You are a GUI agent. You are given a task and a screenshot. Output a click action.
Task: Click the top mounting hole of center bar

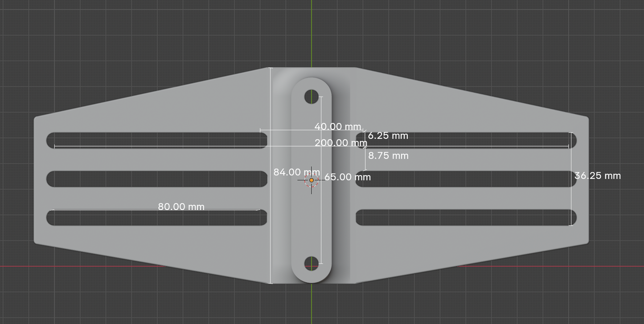pos(311,97)
